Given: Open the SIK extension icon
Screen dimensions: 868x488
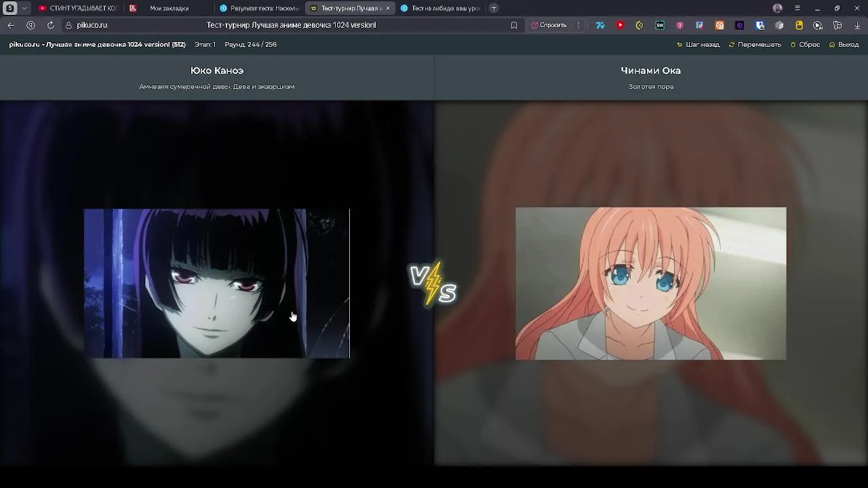Looking at the screenshot, I should (x=660, y=25).
